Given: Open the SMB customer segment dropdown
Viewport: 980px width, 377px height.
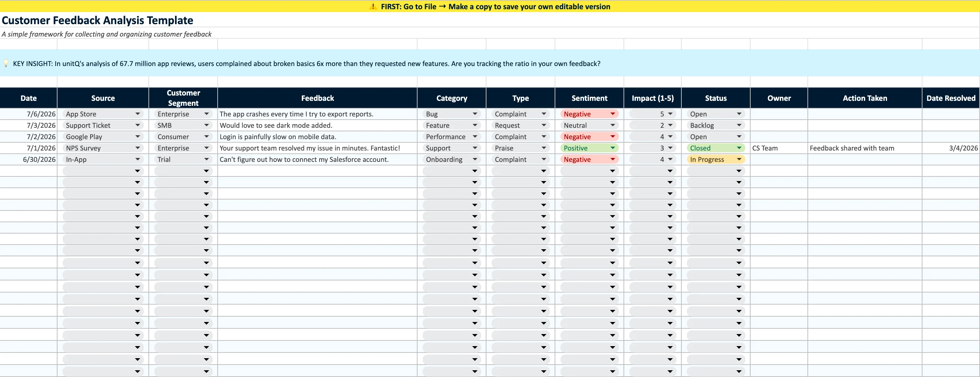Looking at the screenshot, I should coord(183,125).
